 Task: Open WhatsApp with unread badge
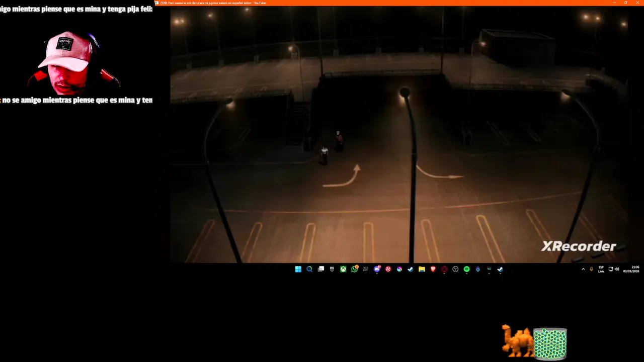tap(355, 269)
